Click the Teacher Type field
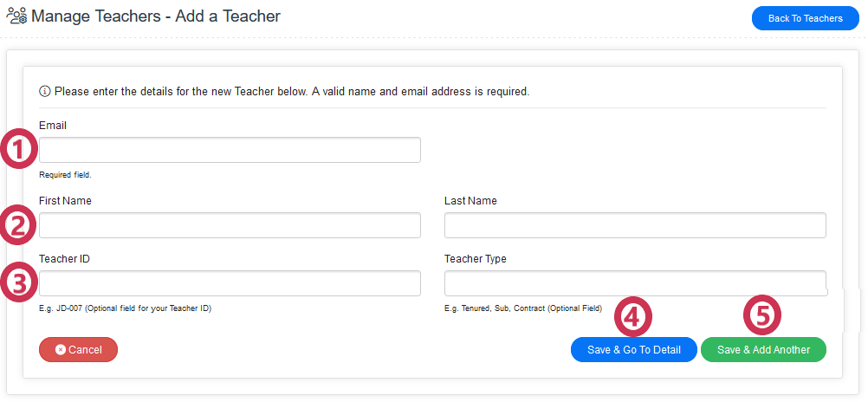868x402 pixels. click(635, 283)
